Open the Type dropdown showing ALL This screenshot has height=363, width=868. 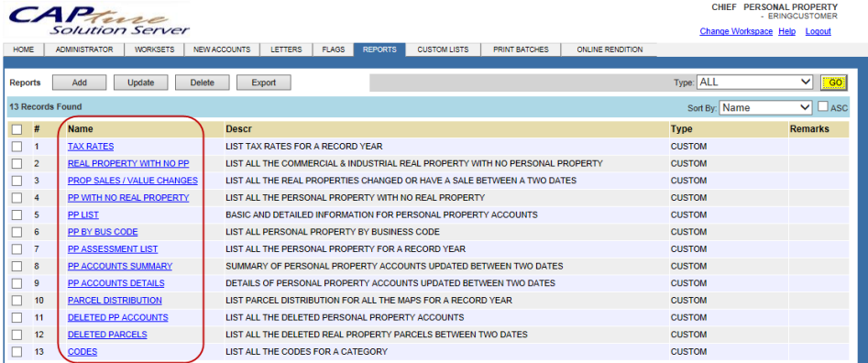click(754, 82)
